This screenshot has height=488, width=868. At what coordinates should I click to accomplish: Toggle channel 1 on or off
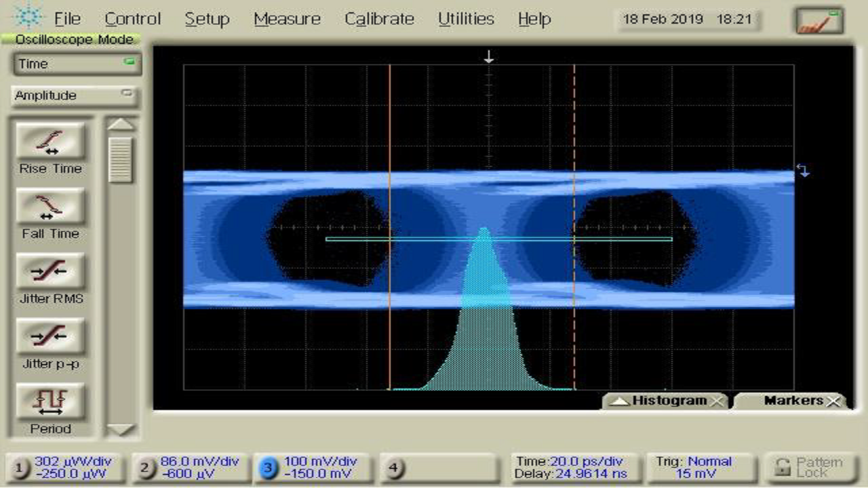(20, 468)
